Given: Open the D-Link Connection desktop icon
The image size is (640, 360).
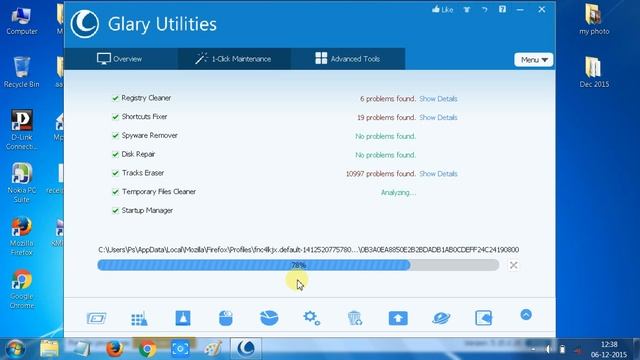Looking at the screenshot, I should point(22,130).
